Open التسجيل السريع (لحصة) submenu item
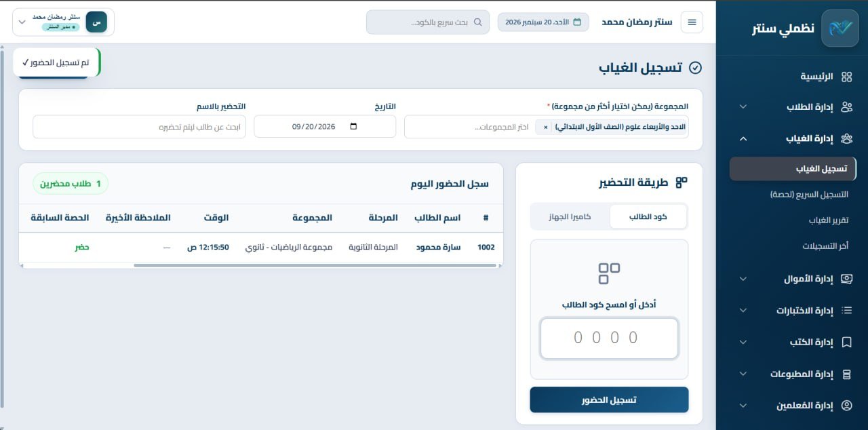Image resolution: width=868 pixels, height=430 pixels. [x=809, y=195]
